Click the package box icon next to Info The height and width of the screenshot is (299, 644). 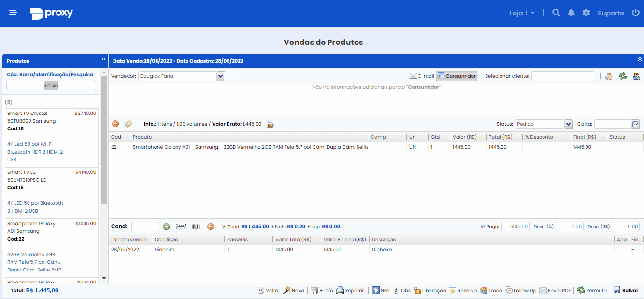pos(129,124)
